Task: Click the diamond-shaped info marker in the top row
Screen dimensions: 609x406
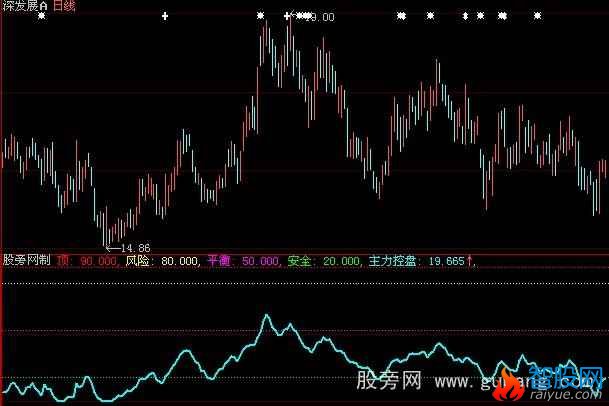Action: (465, 16)
